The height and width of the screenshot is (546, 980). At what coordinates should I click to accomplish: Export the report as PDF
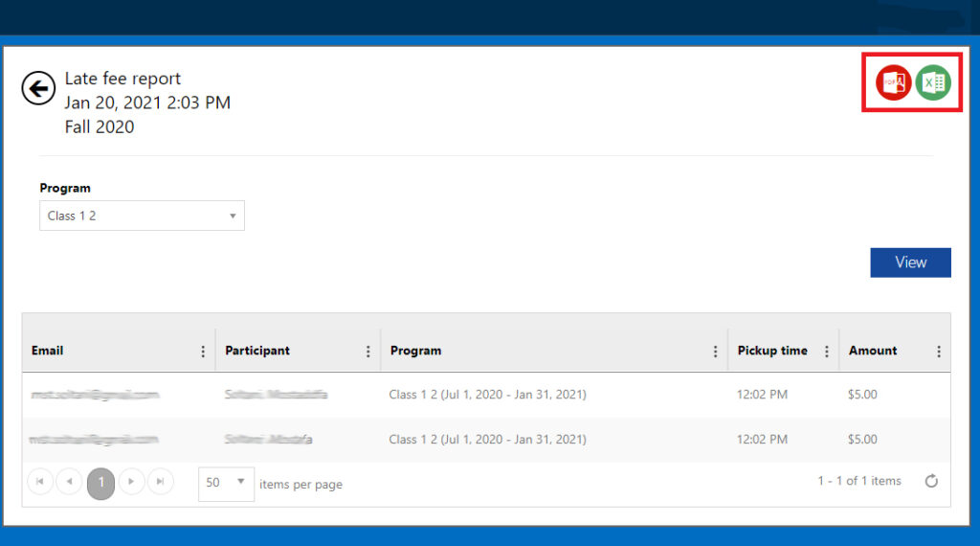click(x=893, y=82)
